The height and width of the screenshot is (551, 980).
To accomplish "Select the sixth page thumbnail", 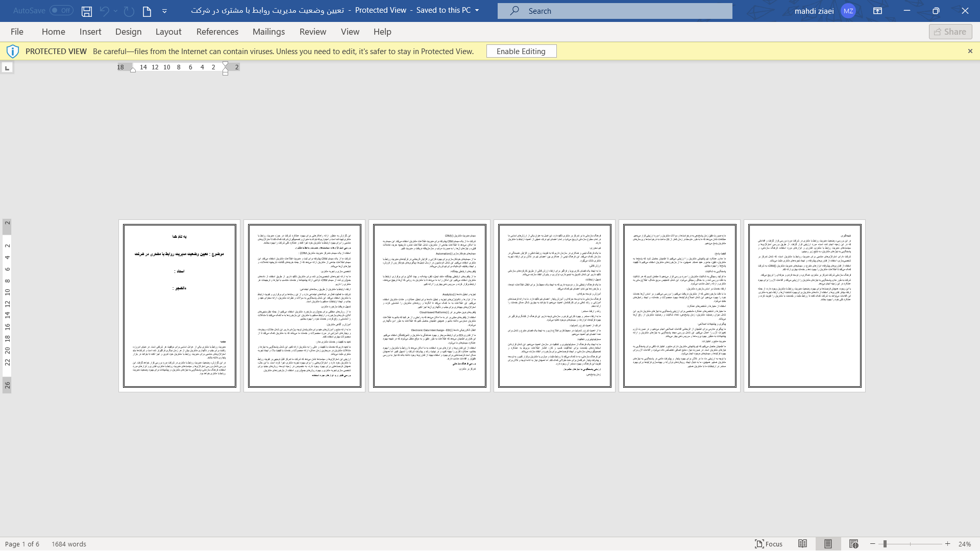I will (x=805, y=306).
